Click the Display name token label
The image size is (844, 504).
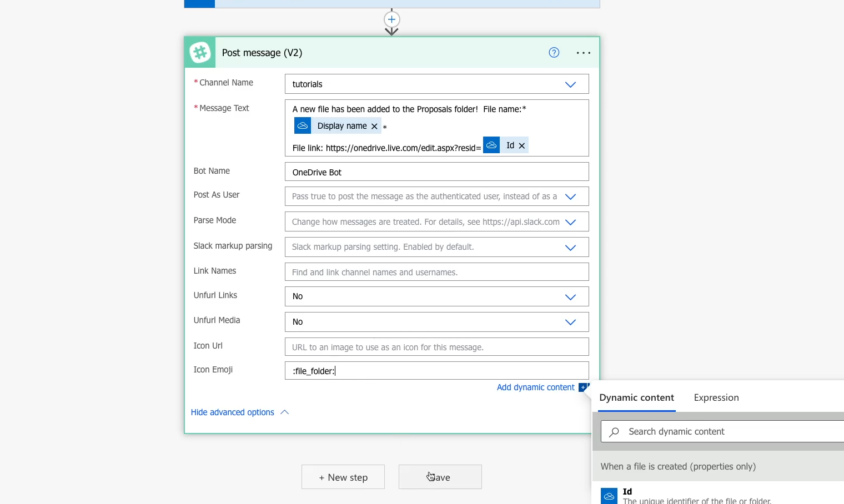click(x=342, y=126)
